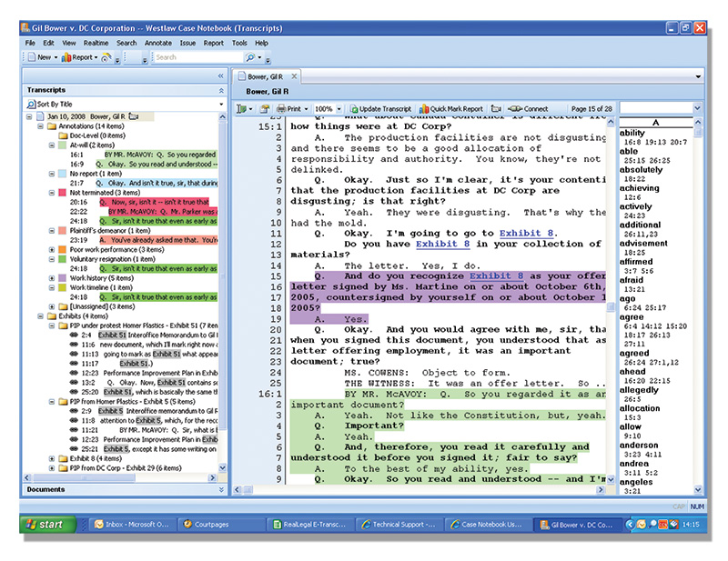This screenshot has height=561, width=728.
Task: Expand the [Unassigned] node
Action: point(52,306)
